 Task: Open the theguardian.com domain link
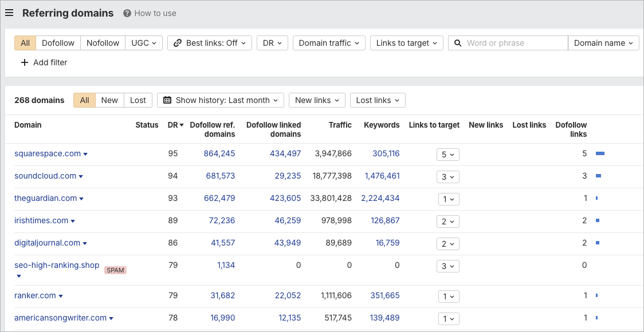click(46, 198)
